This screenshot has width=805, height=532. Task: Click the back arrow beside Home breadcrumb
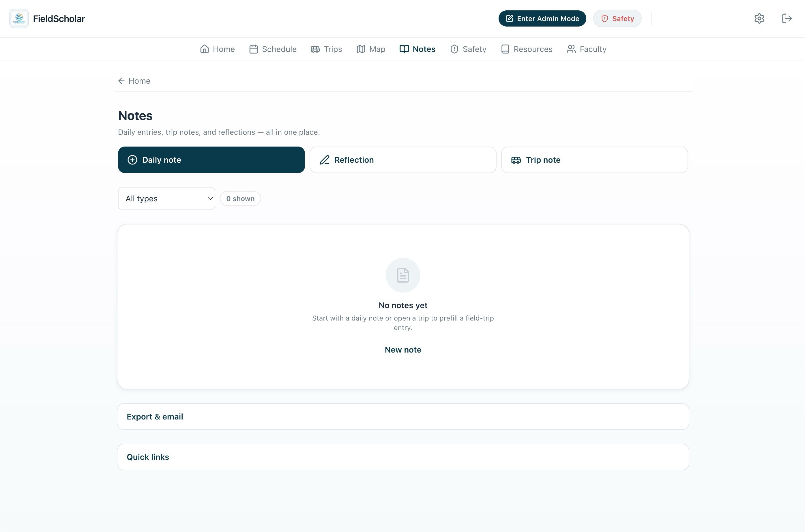point(121,81)
